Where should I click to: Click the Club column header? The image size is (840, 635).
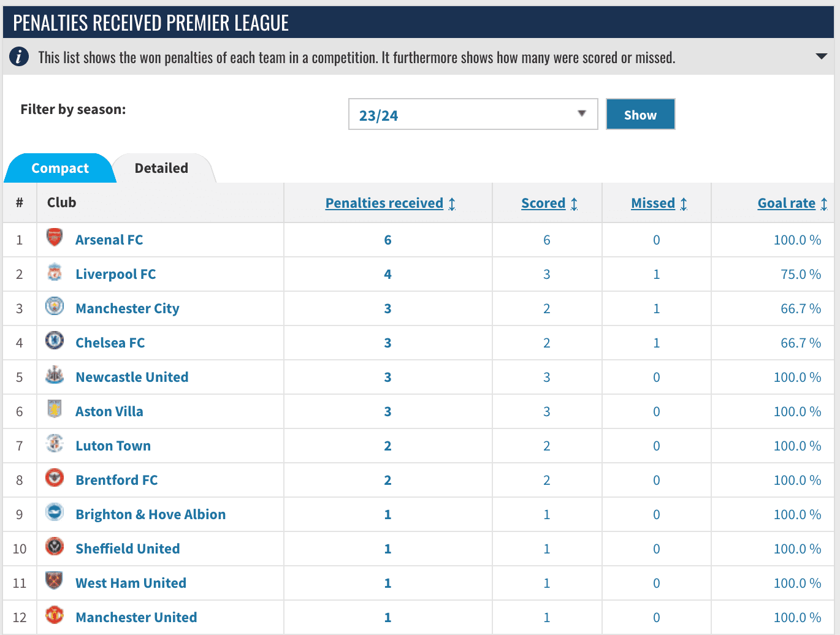pos(61,202)
